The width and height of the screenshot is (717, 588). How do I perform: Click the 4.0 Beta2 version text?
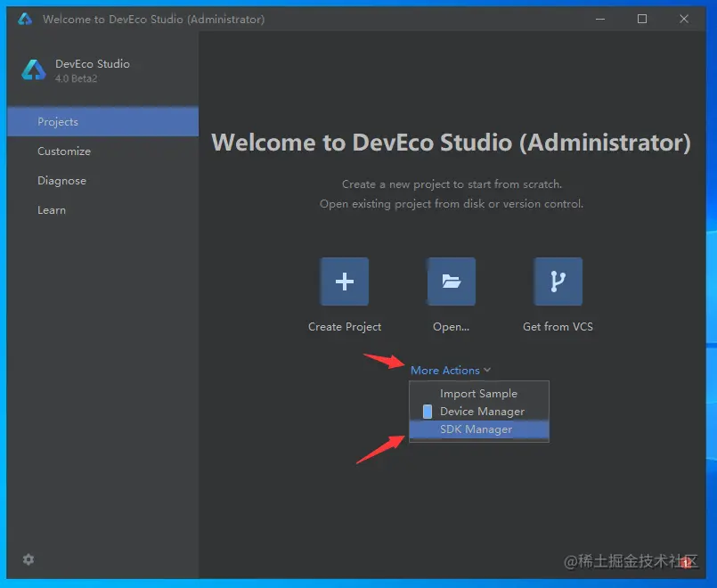[x=76, y=78]
